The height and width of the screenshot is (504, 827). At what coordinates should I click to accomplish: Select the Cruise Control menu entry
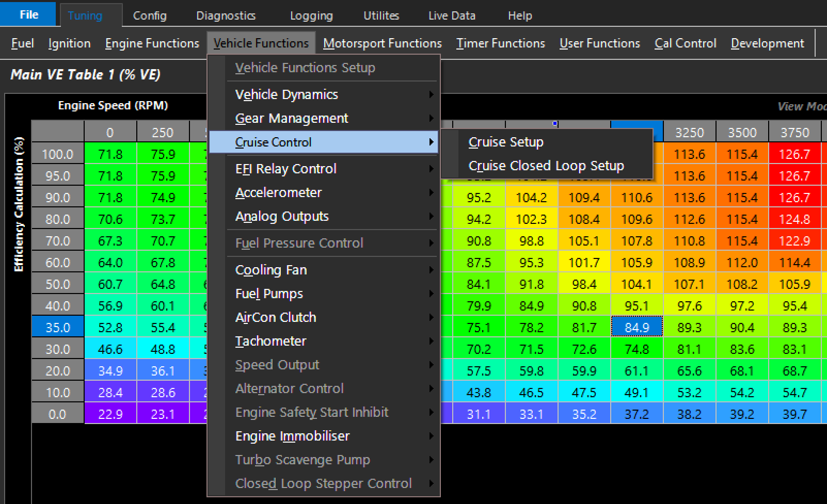(324, 142)
